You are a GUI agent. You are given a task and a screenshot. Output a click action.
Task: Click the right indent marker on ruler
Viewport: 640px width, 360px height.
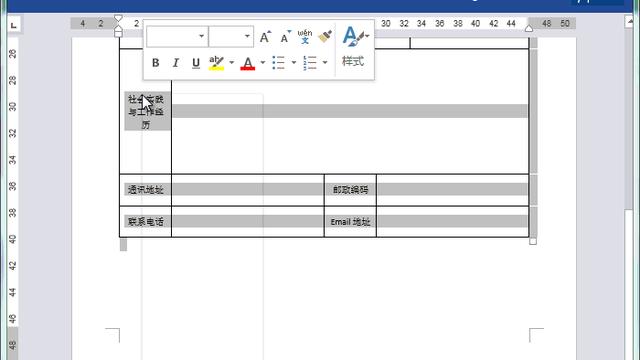[529, 29]
